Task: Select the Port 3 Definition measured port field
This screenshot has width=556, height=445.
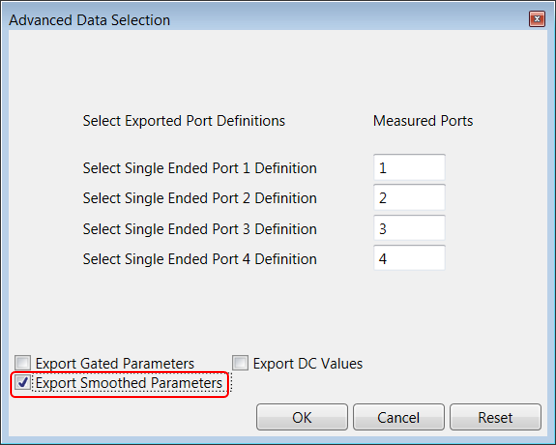Action: point(409,228)
